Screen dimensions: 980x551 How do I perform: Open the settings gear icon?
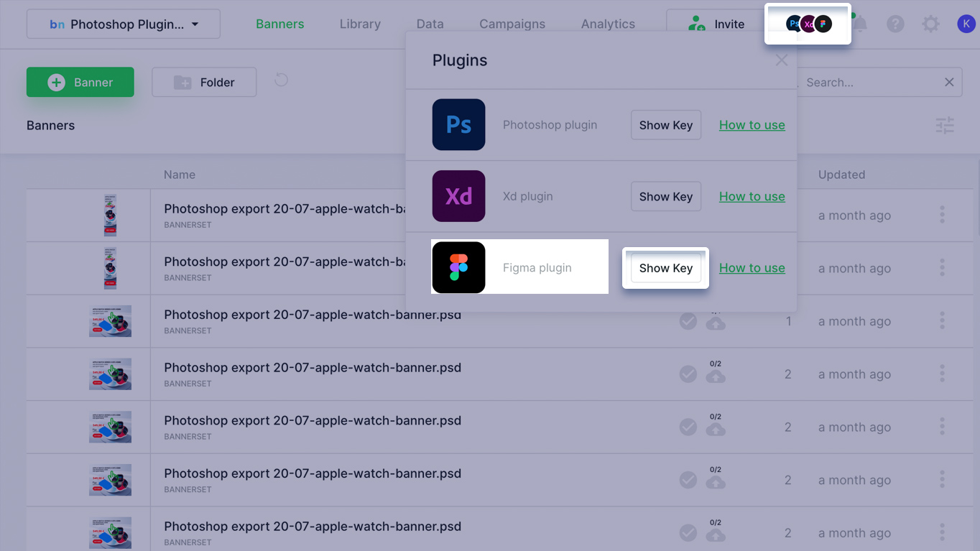click(930, 24)
